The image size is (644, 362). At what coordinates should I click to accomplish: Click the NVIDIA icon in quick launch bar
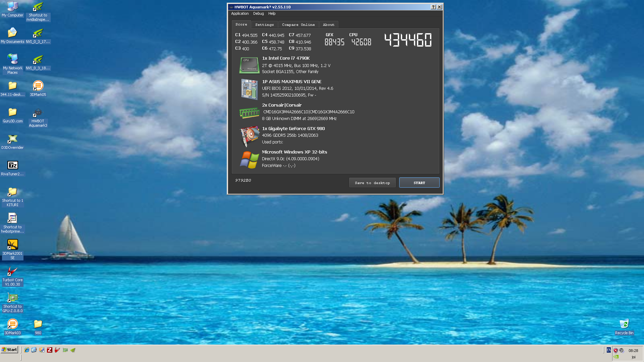(x=73, y=350)
